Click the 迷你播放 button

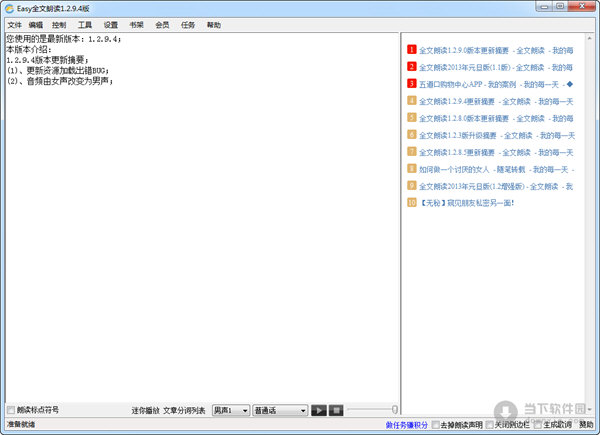[145, 411]
